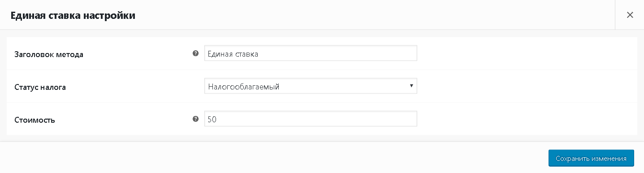Image resolution: width=644 pixels, height=173 pixels.
Task: Open the Статус налога dropdown
Action: [x=311, y=86]
